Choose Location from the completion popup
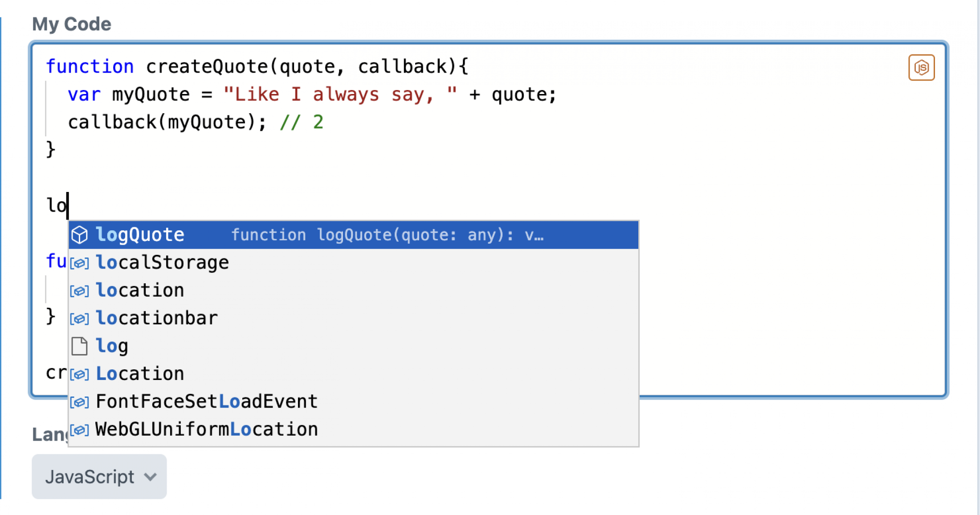 (x=140, y=373)
